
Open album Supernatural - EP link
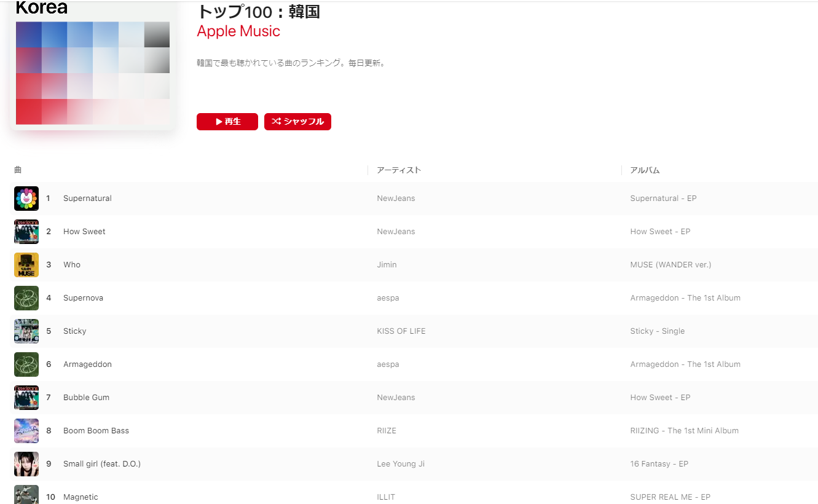[663, 199]
